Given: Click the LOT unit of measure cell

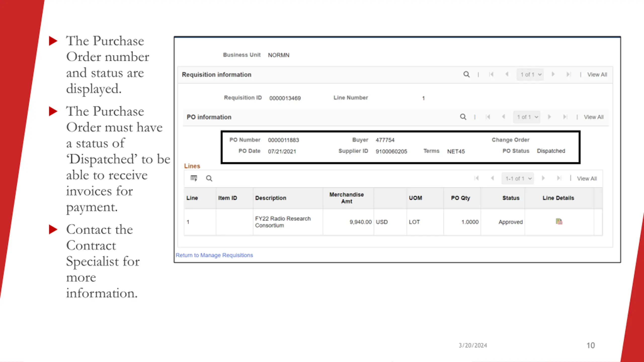Looking at the screenshot, I should click(414, 222).
